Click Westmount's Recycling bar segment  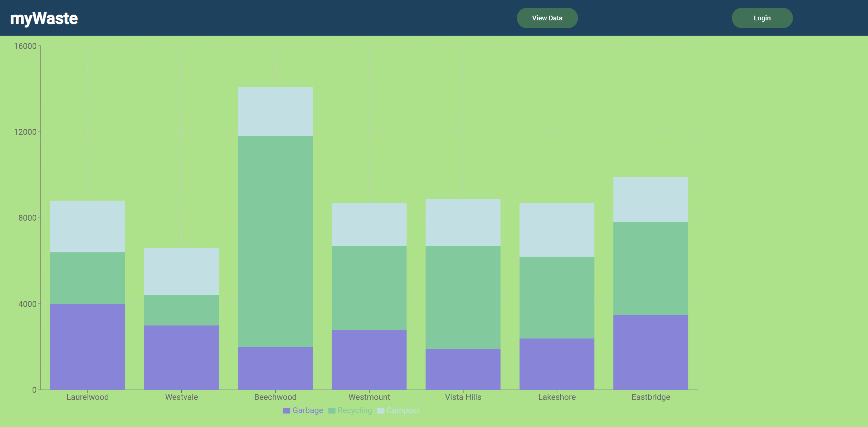pos(369,288)
